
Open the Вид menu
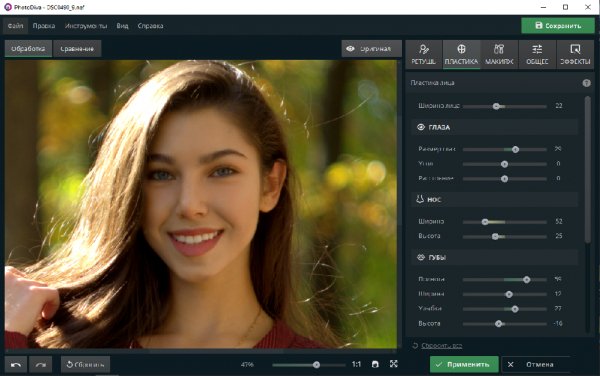[x=122, y=26]
